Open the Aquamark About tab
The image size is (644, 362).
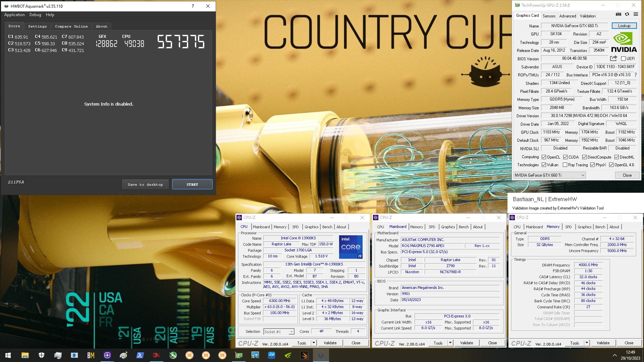pyautogui.click(x=102, y=26)
